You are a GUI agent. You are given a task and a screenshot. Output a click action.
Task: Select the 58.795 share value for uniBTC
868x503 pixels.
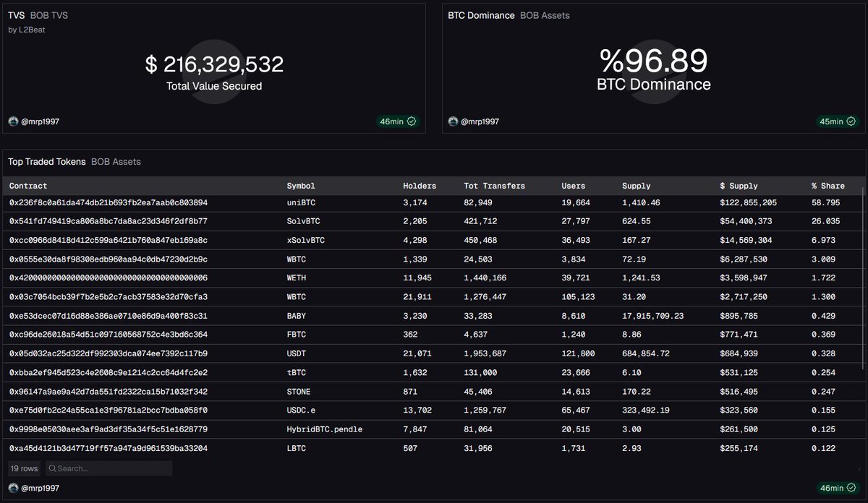pyautogui.click(x=826, y=203)
